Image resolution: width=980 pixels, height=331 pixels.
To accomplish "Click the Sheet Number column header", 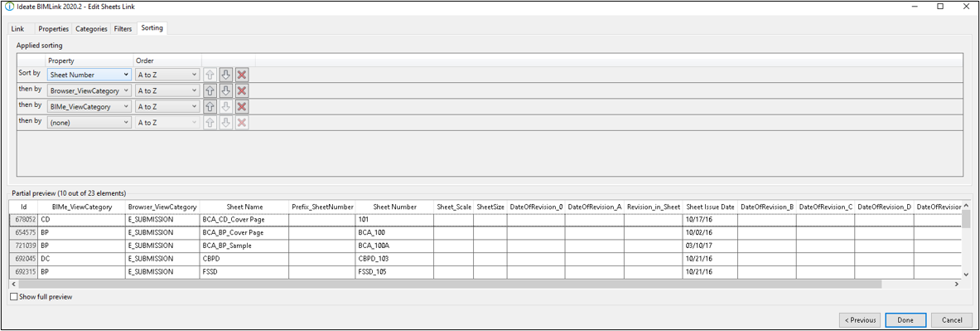I will 394,207.
